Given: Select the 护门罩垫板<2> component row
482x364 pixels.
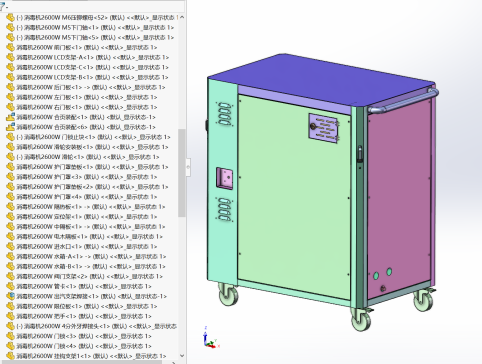Looking at the screenshot, I should [92, 187].
